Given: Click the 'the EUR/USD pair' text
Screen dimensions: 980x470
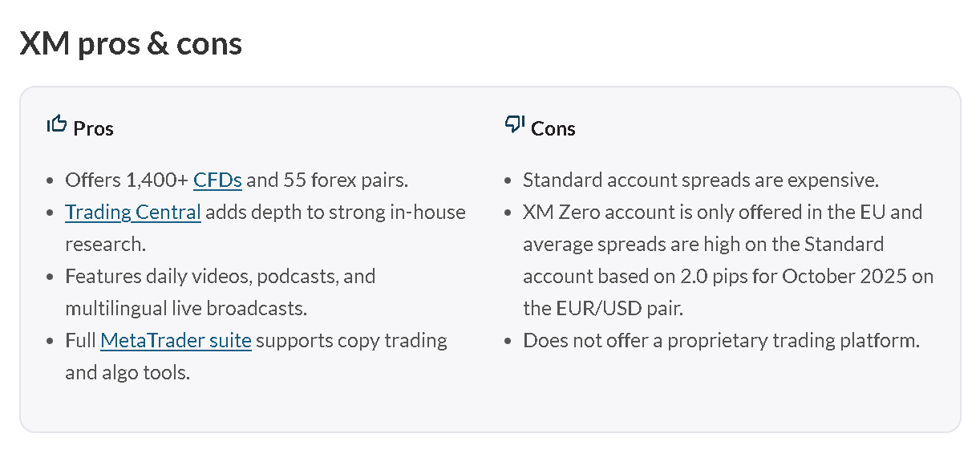Looking at the screenshot, I should click(x=602, y=308).
